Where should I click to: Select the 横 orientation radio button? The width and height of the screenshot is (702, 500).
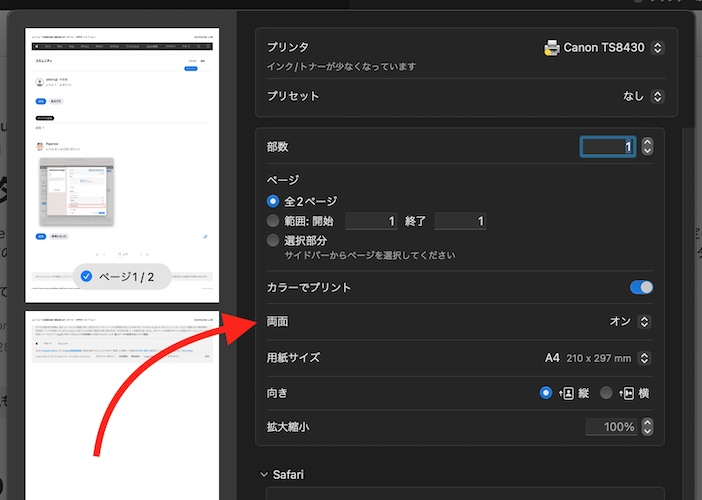click(x=606, y=393)
